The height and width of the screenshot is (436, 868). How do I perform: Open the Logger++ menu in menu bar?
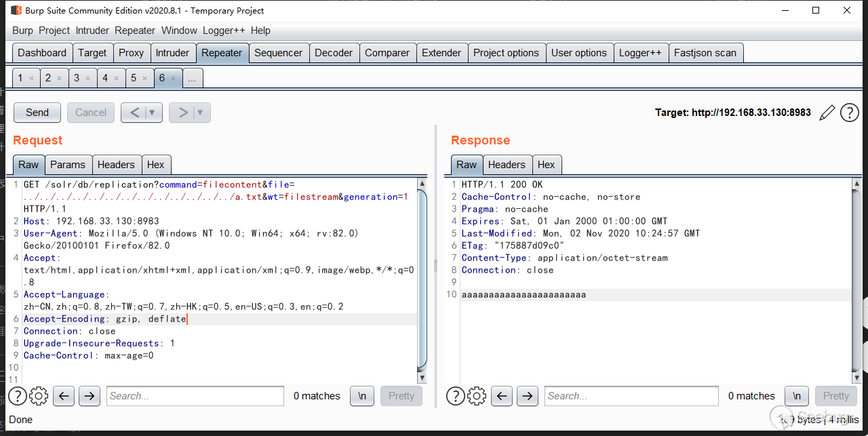click(x=224, y=31)
